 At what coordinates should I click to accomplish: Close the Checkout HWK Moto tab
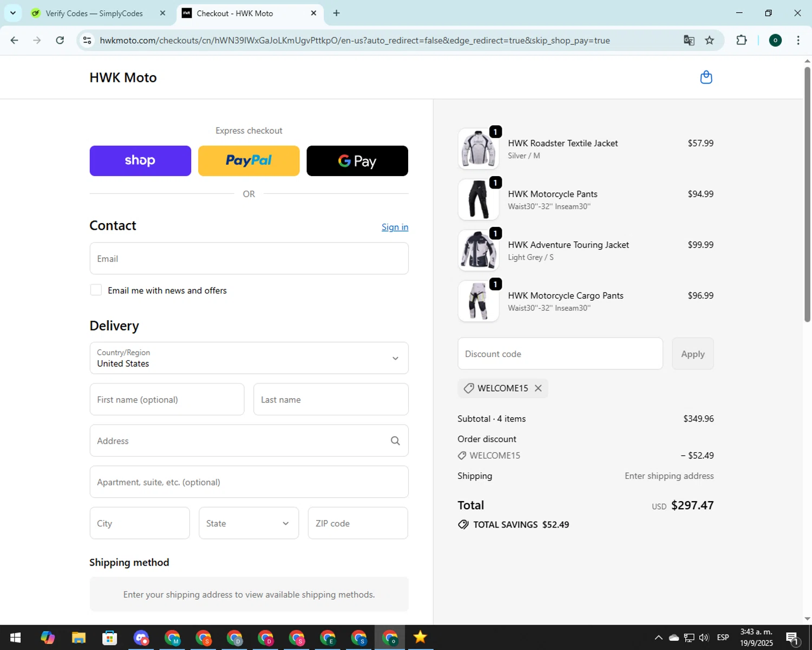(313, 13)
